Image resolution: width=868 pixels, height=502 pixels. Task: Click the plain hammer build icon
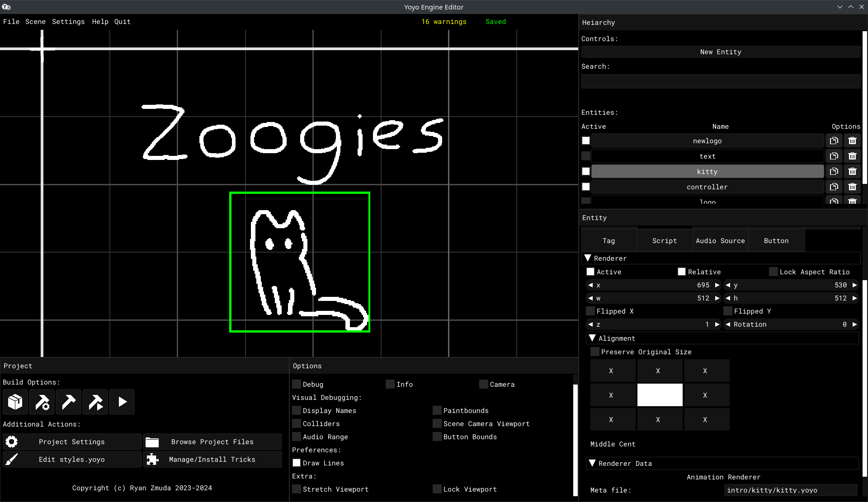(69, 402)
